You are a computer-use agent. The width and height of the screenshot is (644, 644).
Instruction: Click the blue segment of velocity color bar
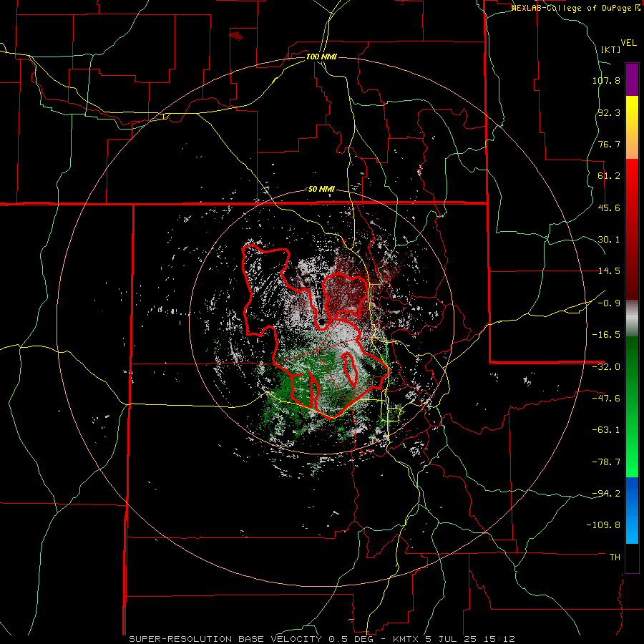point(632,510)
